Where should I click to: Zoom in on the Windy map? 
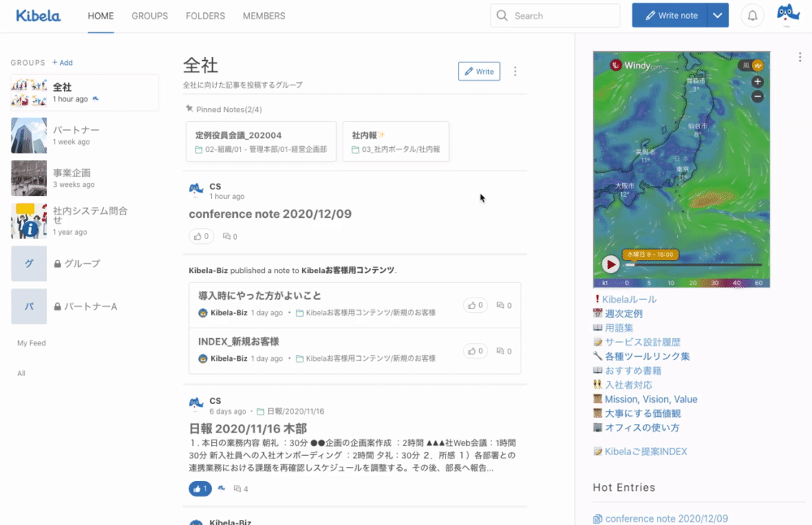757,82
